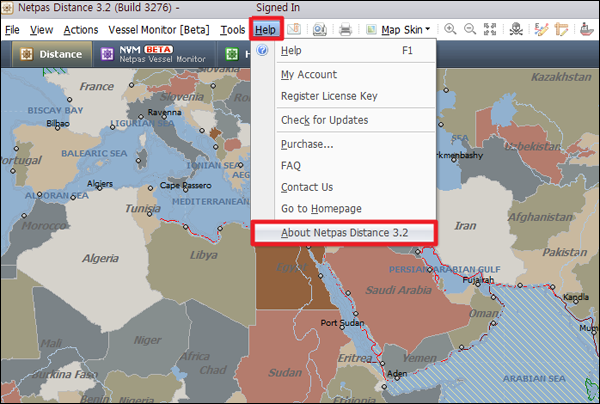Zoom out with the minus magnifier icon
The image size is (600, 404).
(x=470, y=29)
